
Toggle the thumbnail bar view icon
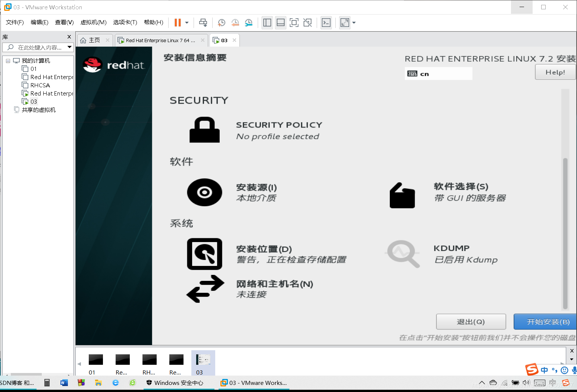[x=280, y=23]
